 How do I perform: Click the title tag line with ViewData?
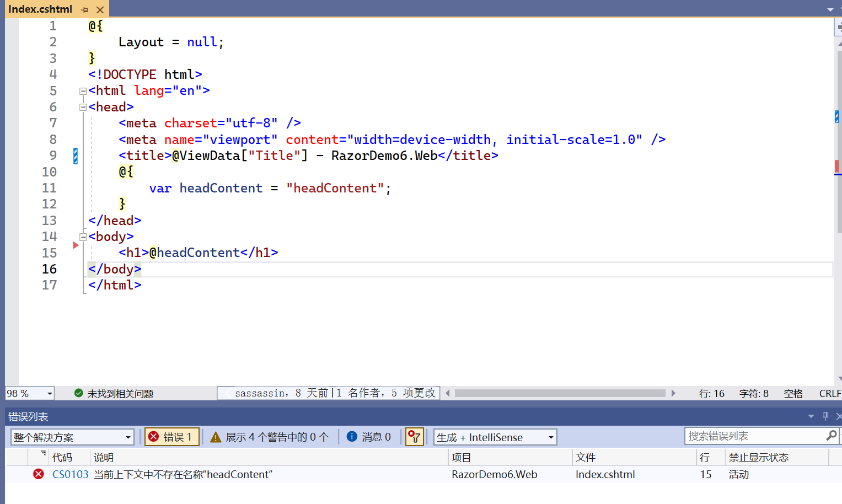[309, 156]
